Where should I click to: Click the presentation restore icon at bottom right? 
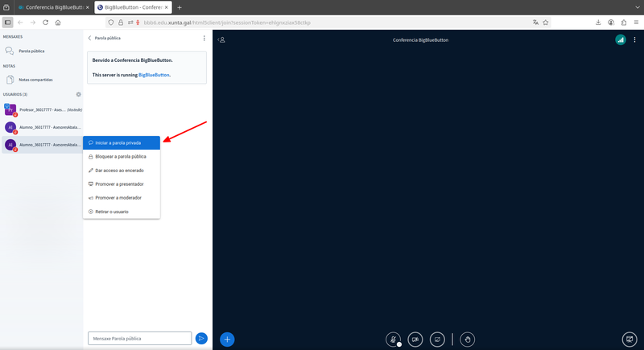pos(629,340)
